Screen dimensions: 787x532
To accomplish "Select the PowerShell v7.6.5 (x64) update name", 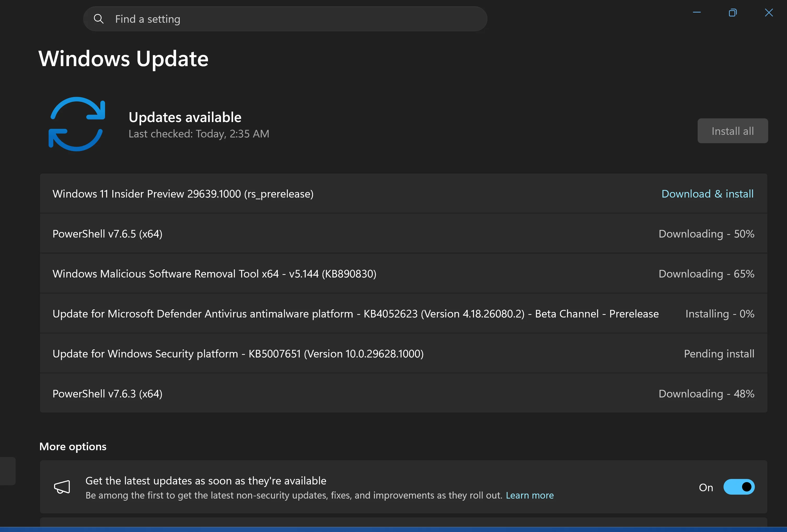I will [107, 234].
